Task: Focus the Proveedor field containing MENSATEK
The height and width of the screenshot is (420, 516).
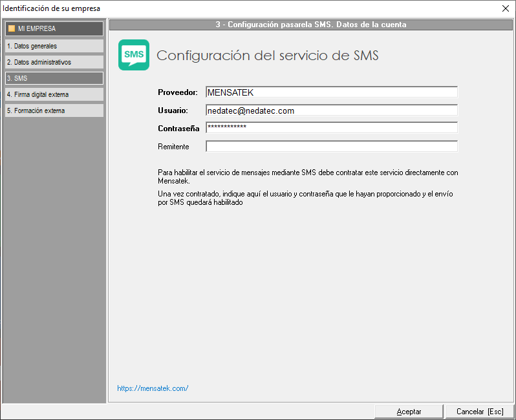Action: (x=331, y=92)
